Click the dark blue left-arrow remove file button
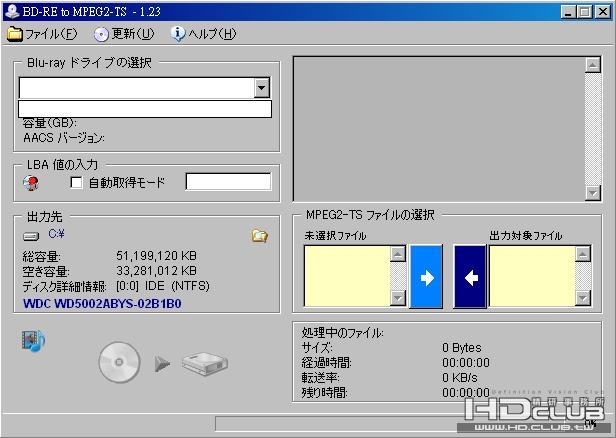Viewport: 616px width, 438px height. click(470, 276)
